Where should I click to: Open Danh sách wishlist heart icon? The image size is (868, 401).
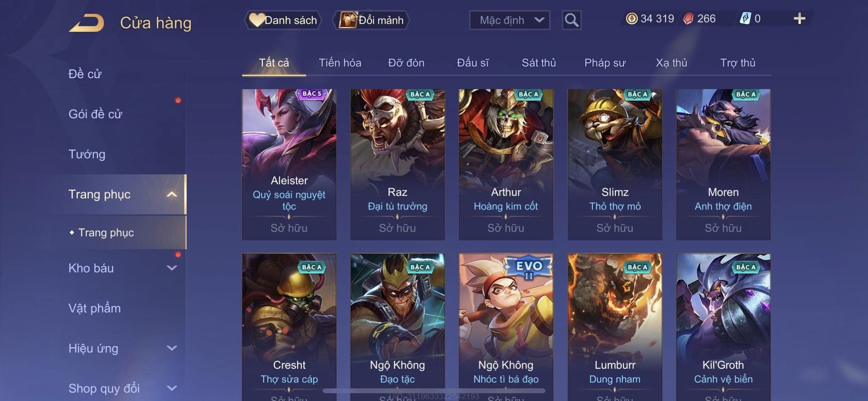click(x=256, y=19)
